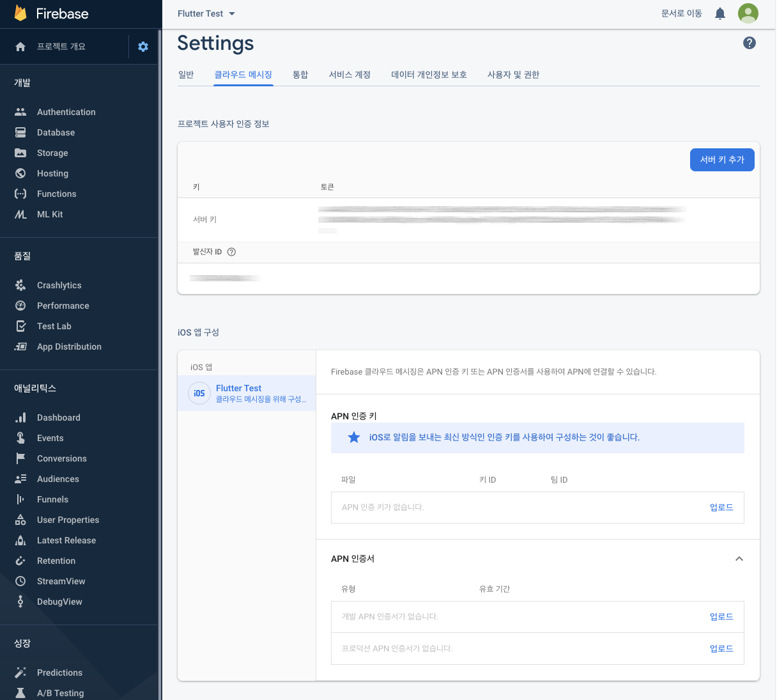Select Flutter Test iOS app entry
777x700 pixels.
coord(247,393)
